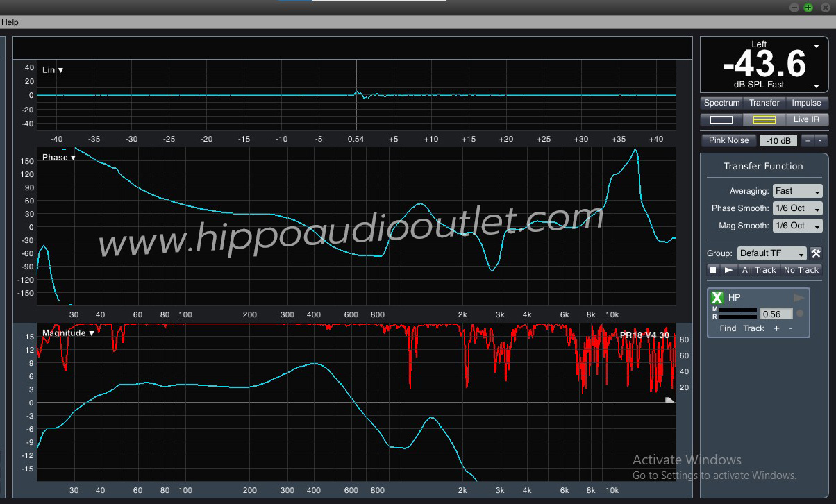
Task: Open the Averaging dropdown set to Fast
Action: pyautogui.click(x=798, y=191)
